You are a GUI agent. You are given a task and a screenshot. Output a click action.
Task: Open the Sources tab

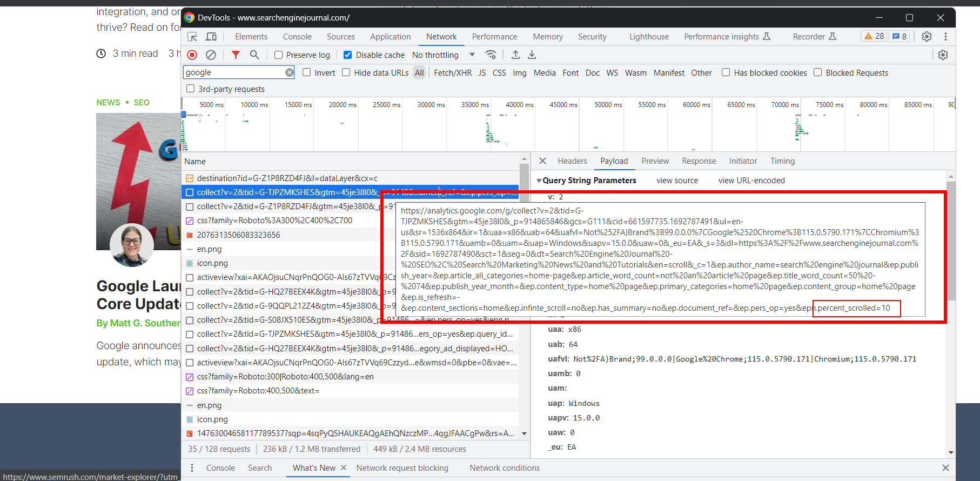pos(341,37)
